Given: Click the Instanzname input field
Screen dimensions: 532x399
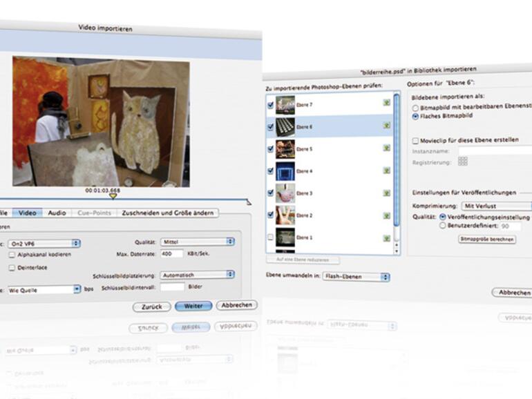Looking at the screenshot, I should coord(495,150).
